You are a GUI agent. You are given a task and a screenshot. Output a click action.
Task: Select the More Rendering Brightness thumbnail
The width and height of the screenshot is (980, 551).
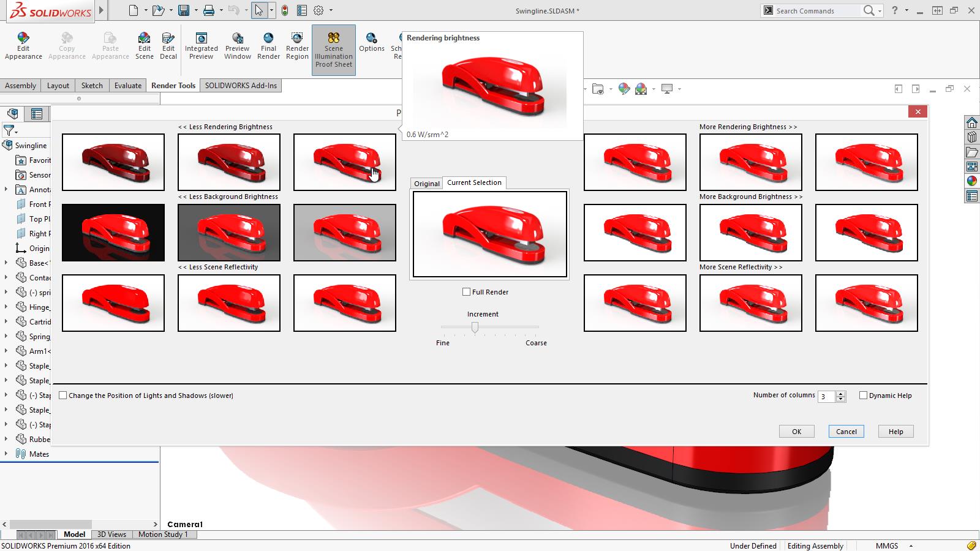tap(750, 162)
